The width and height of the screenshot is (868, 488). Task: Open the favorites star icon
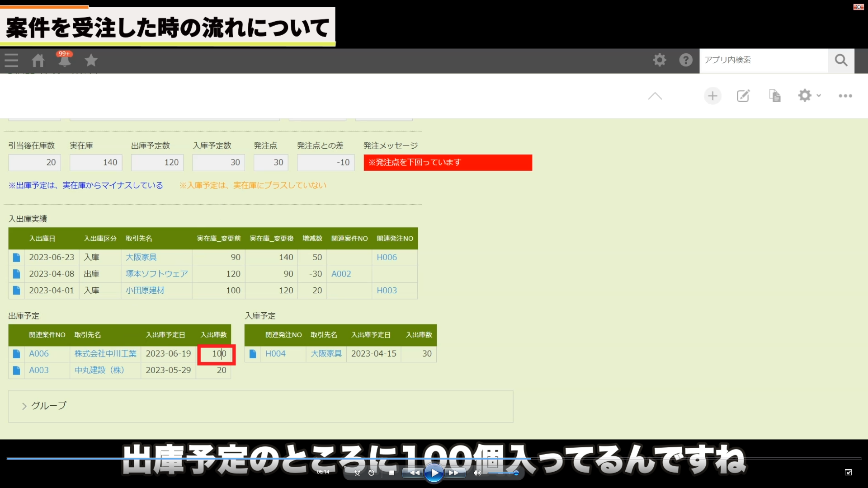click(x=91, y=60)
